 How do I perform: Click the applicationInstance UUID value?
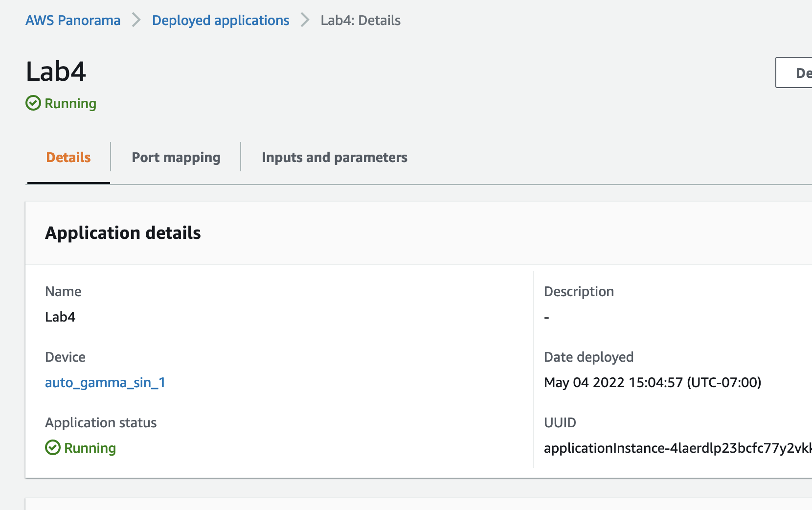678,448
